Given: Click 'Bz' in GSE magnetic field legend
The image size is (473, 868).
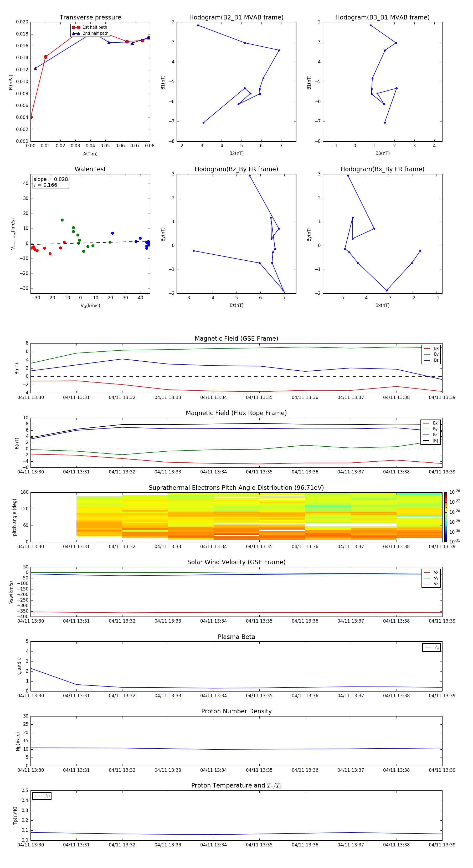Looking at the screenshot, I should click(x=431, y=360).
